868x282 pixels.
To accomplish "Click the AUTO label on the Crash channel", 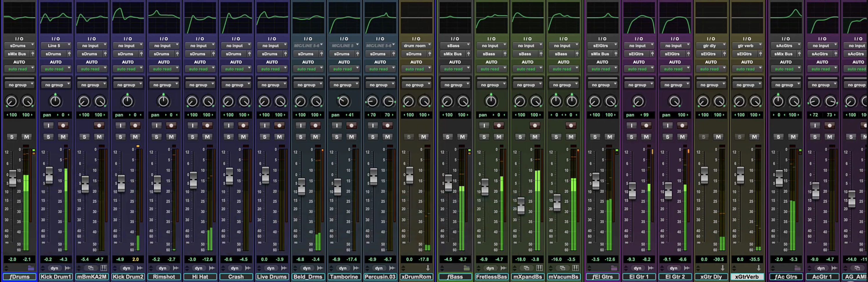I will [236, 62].
